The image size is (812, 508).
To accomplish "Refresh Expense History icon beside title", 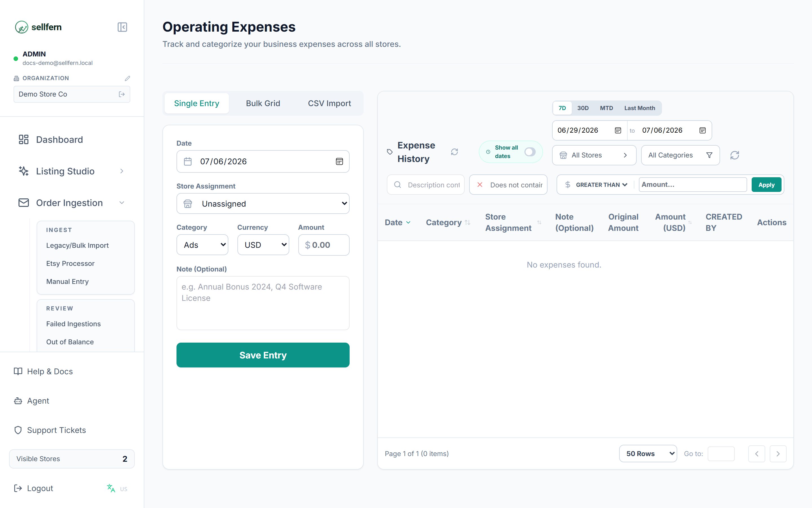I will pos(454,152).
